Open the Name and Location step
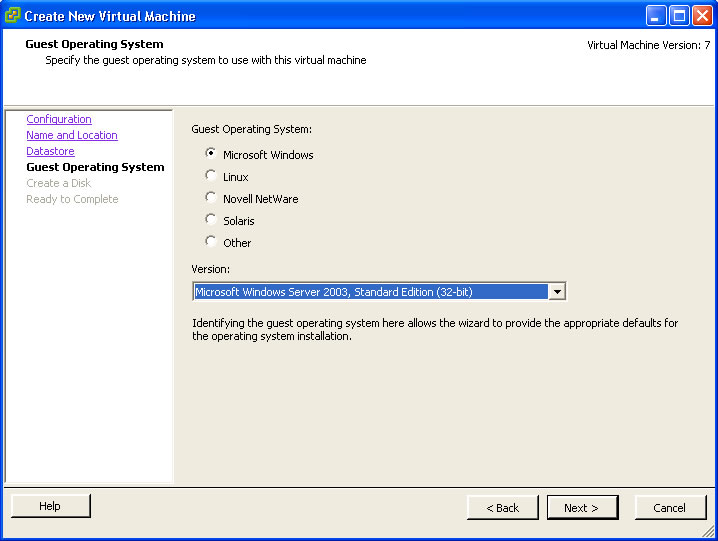The height and width of the screenshot is (541, 718). click(72, 135)
